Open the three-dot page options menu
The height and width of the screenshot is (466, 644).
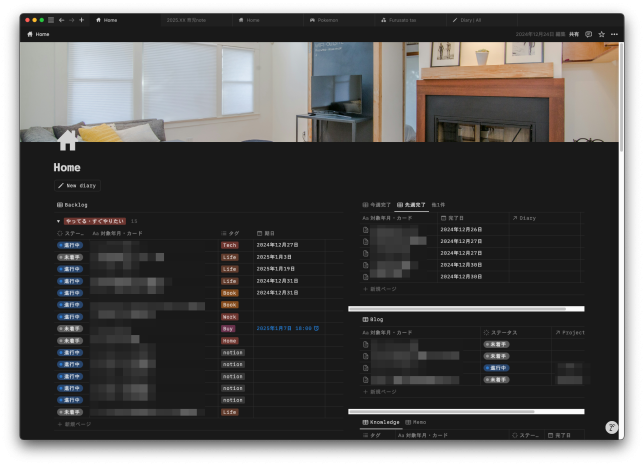pyautogui.click(x=614, y=34)
